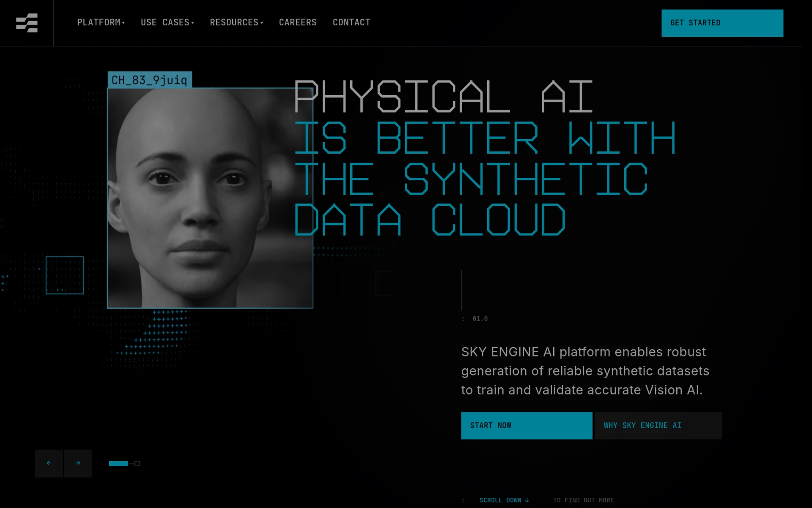
Task: Click the Sky Engine AI logo
Action: (x=27, y=23)
